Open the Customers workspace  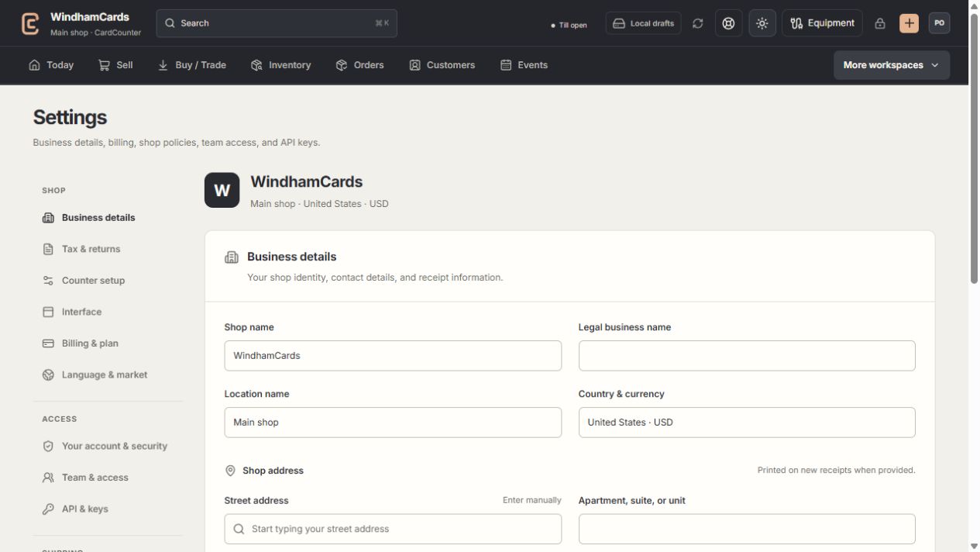[442, 65]
